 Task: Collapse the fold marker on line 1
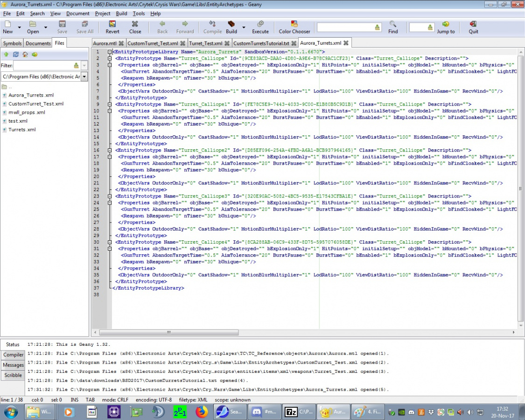click(109, 52)
